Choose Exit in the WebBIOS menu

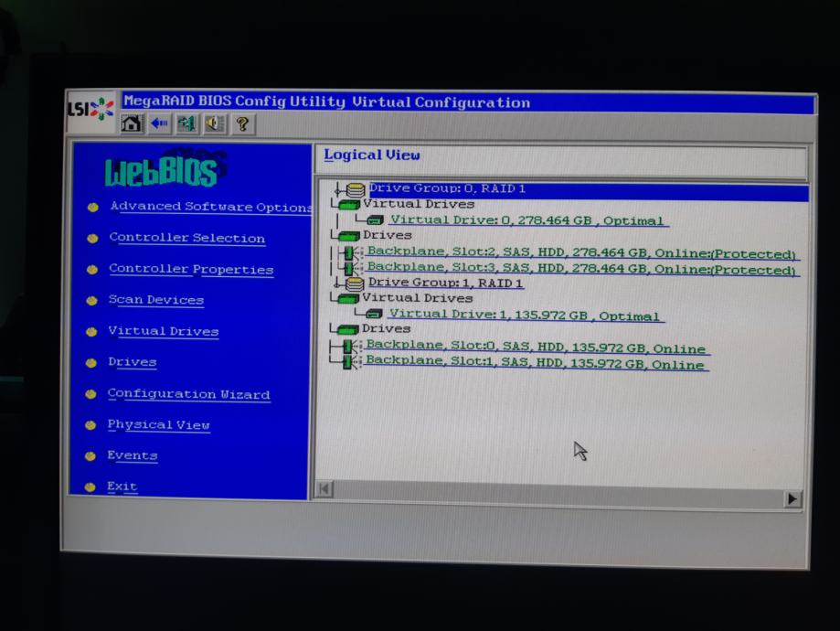pyautogui.click(x=122, y=487)
